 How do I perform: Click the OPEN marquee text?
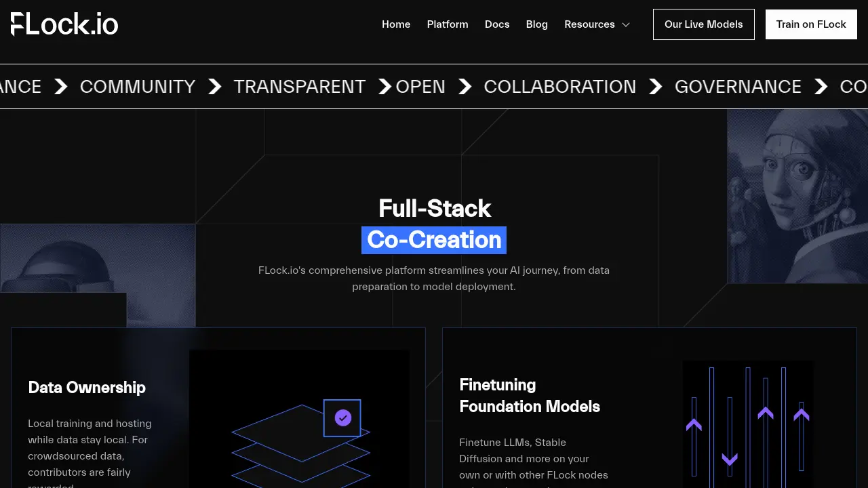(x=420, y=87)
